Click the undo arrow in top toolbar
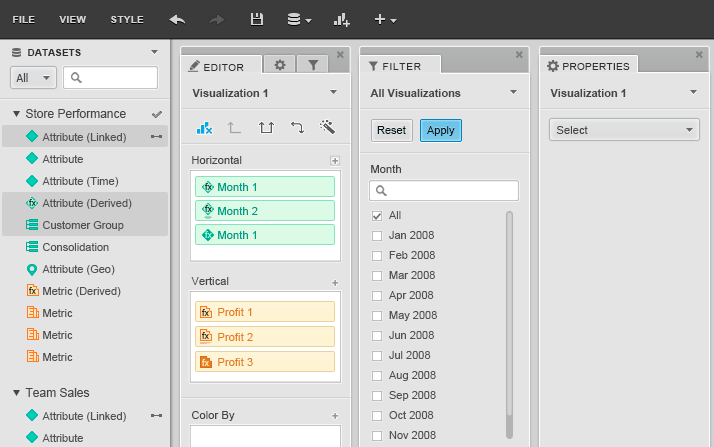The width and height of the screenshot is (714, 447). point(177,19)
